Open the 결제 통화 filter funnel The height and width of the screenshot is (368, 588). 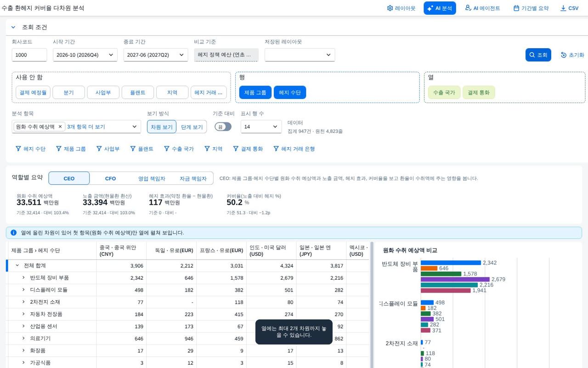click(x=236, y=149)
